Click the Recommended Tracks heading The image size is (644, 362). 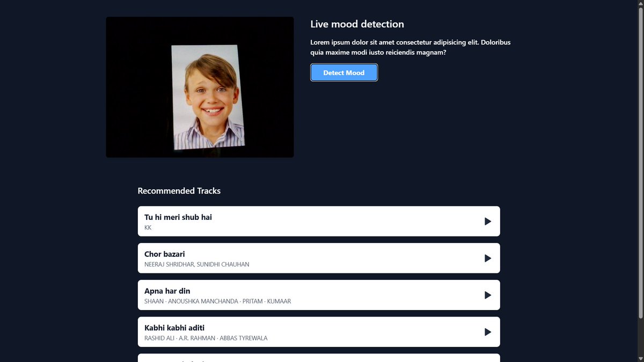(179, 191)
